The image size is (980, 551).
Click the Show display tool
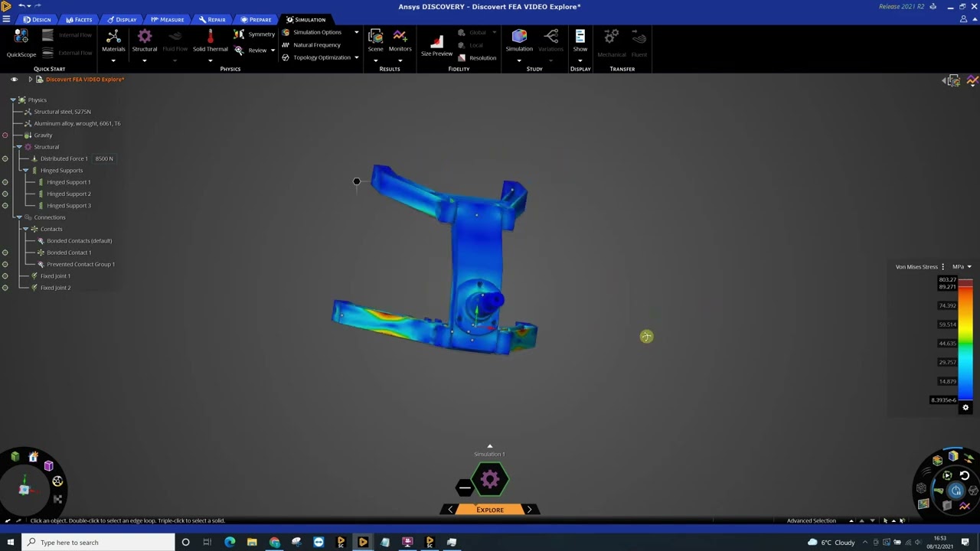coord(580,41)
